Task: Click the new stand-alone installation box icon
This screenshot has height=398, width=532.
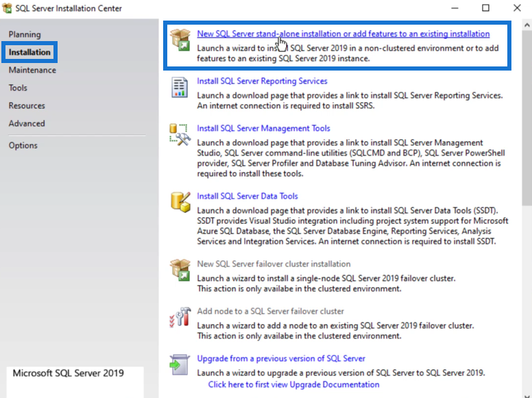Action: (180, 40)
